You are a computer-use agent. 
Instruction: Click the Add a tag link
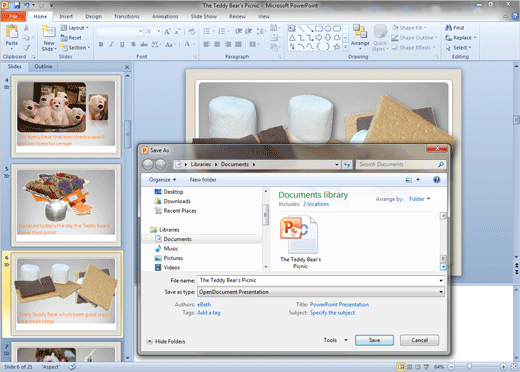click(209, 313)
